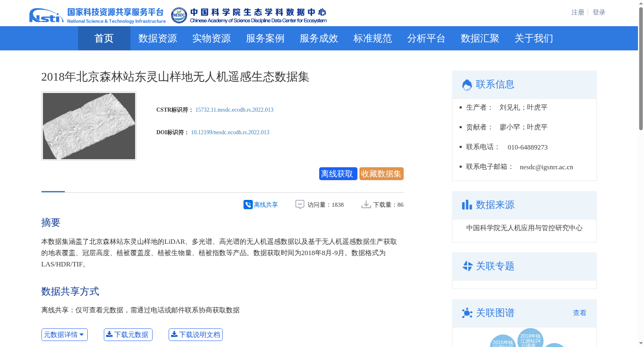The width and height of the screenshot is (644, 347).
Task: Click the related topics icon
Action: 467,266
